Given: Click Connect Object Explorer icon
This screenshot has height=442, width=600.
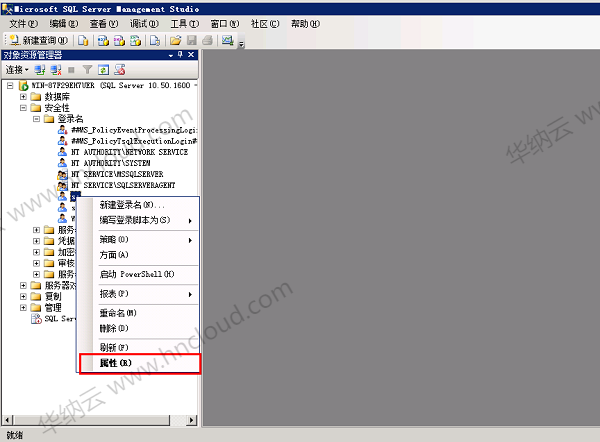Looking at the screenshot, I should tap(39, 70).
